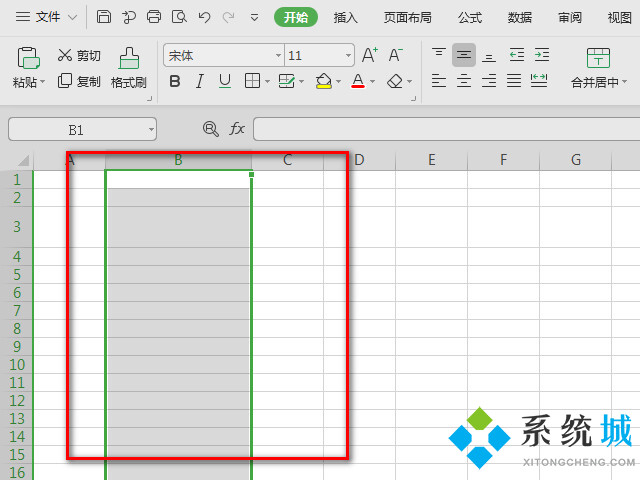640x480 pixels.
Task: Click the 粘贴 paste button
Action: 28,68
